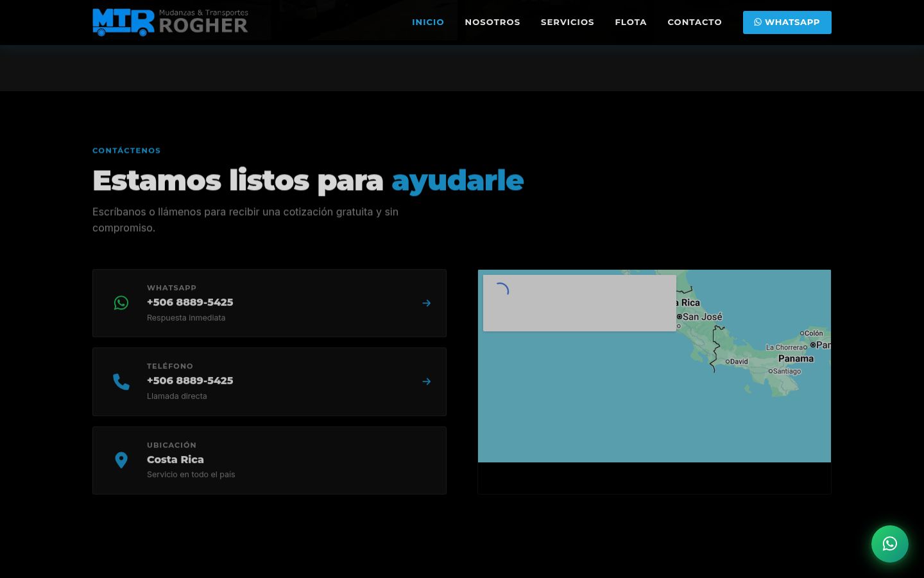Viewport: 924px width, 578px height.
Task: Go to the Inicio nav item
Action: tap(428, 22)
